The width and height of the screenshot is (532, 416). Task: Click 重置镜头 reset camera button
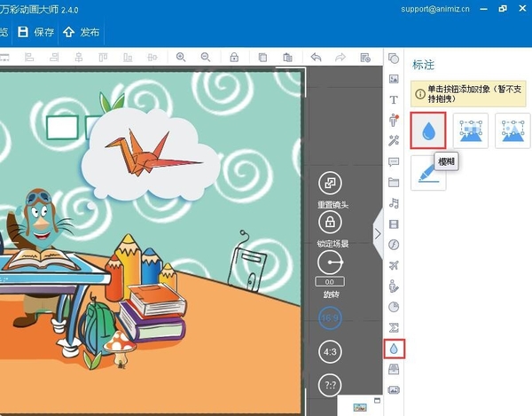pos(330,184)
